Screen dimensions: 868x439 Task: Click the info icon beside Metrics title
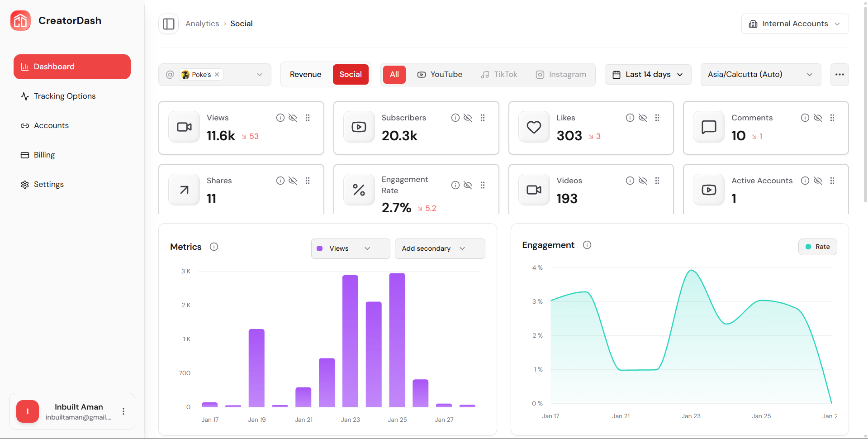point(214,247)
